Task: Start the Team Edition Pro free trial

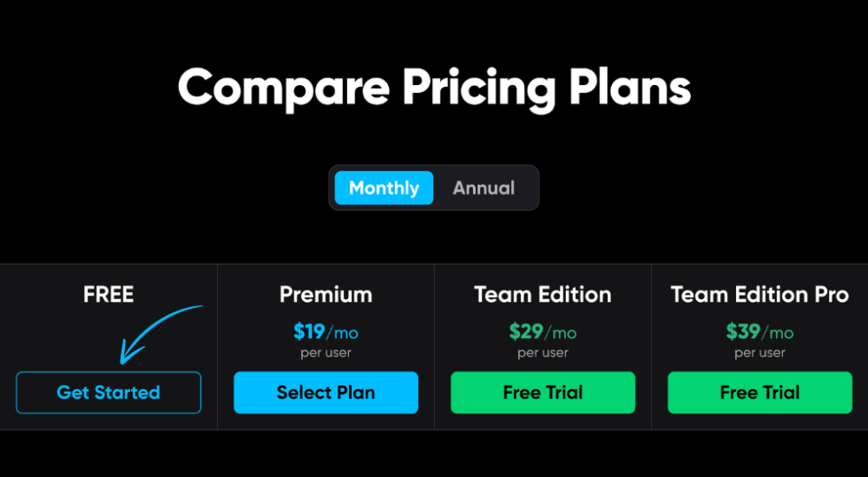Action: point(760,392)
